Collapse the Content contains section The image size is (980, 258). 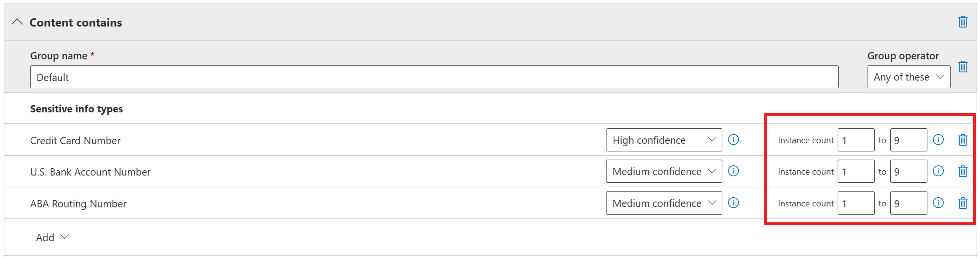(17, 22)
